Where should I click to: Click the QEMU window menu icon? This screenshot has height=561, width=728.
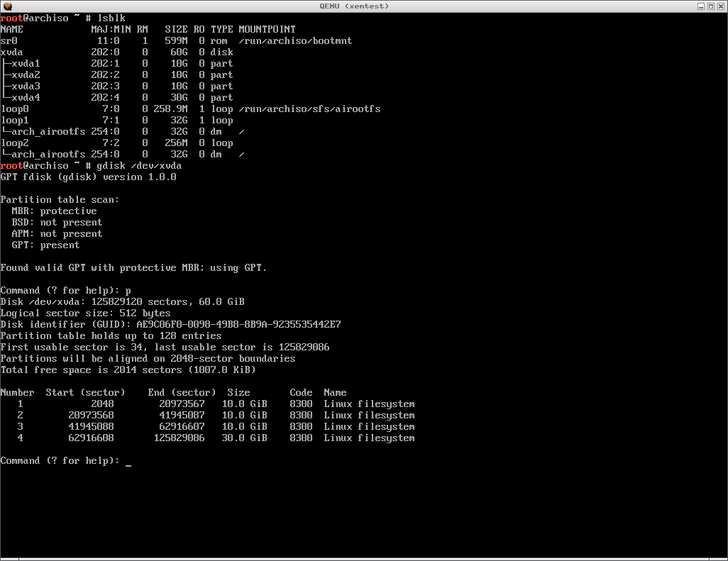[x=6, y=6]
